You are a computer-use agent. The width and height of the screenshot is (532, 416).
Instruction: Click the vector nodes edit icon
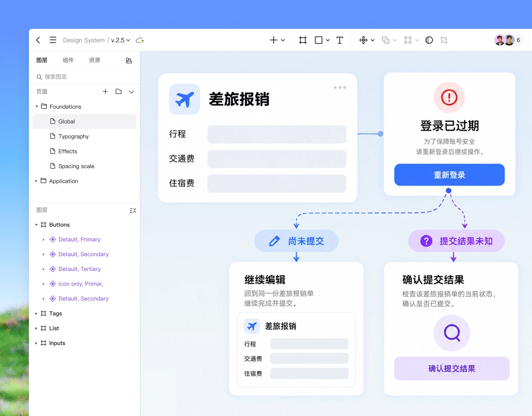click(x=408, y=40)
